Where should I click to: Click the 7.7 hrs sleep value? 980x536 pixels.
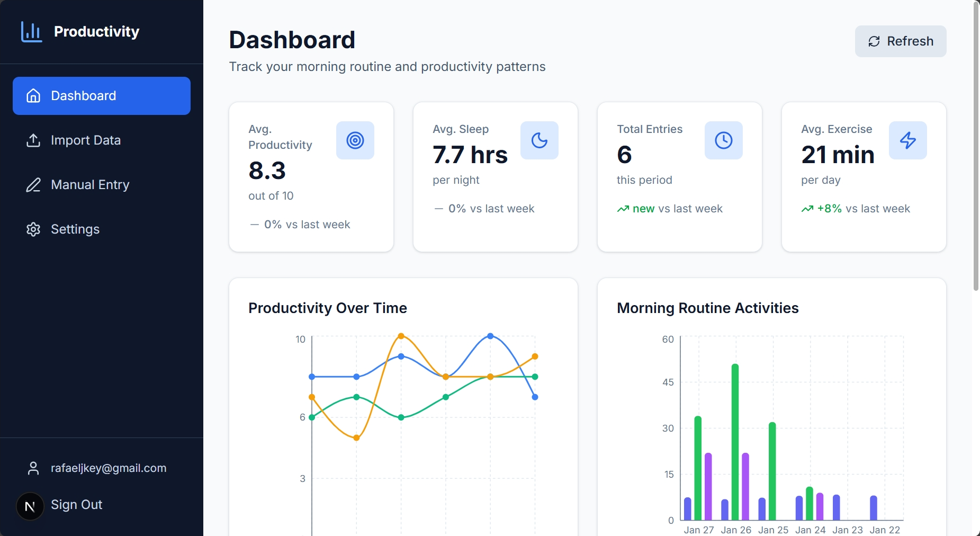470,155
